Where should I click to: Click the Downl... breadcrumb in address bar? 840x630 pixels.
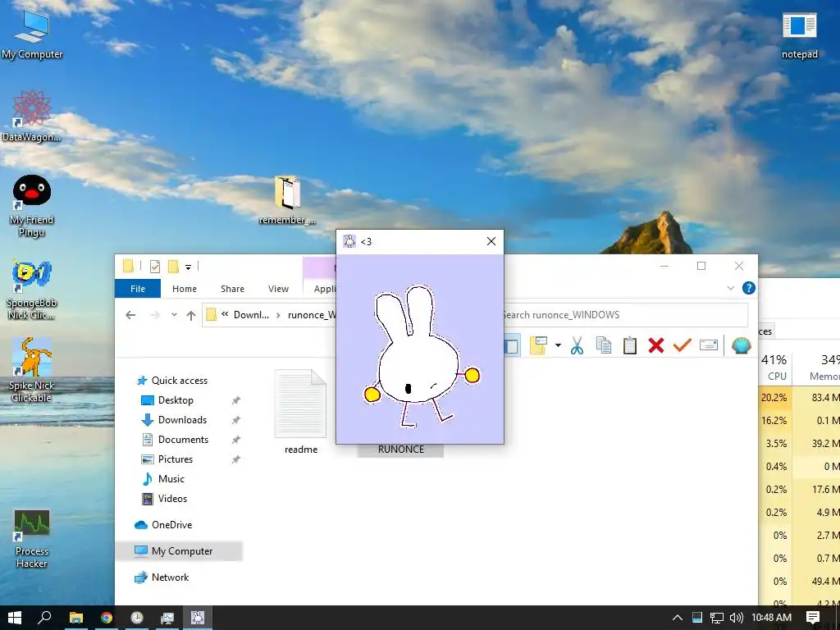pyautogui.click(x=251, y=315)
